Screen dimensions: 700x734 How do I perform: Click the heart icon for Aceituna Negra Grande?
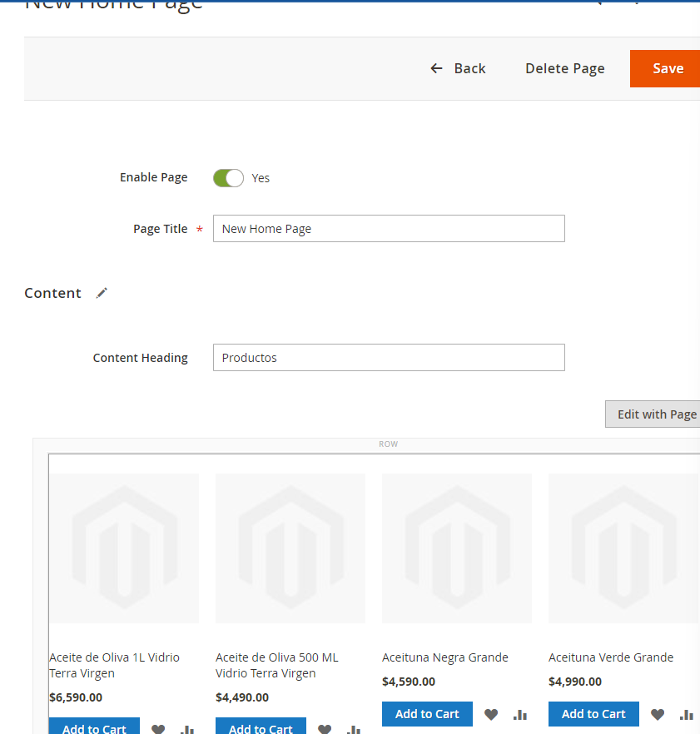tap(491, 714)
